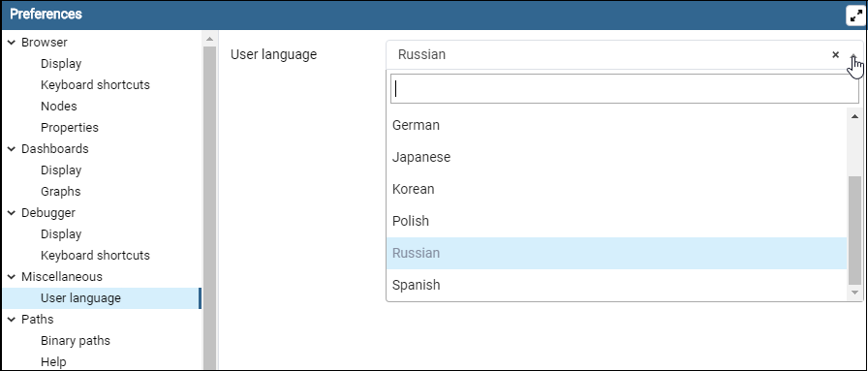Viewport: 868px width, 371px height.
Task: Maximize the Preferences dialog with expand icon
Action: (855, 15)
